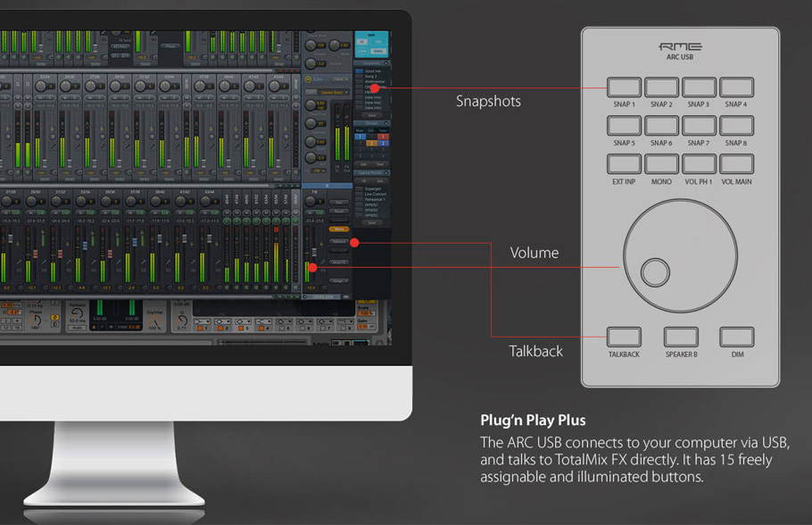This screenshot has height=525, width=812.
Task: Collapse the Snapshots panel arrow
Action: pos(385,63)
